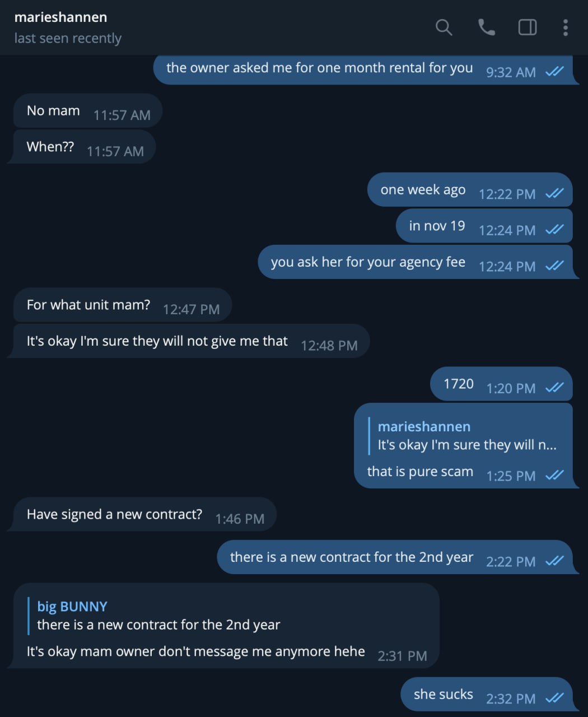Image resolution: width=588 pixels, height=717 pixels.
Task: Click double-check icon on the 9:32 AM message
Action: coord(554,72)
